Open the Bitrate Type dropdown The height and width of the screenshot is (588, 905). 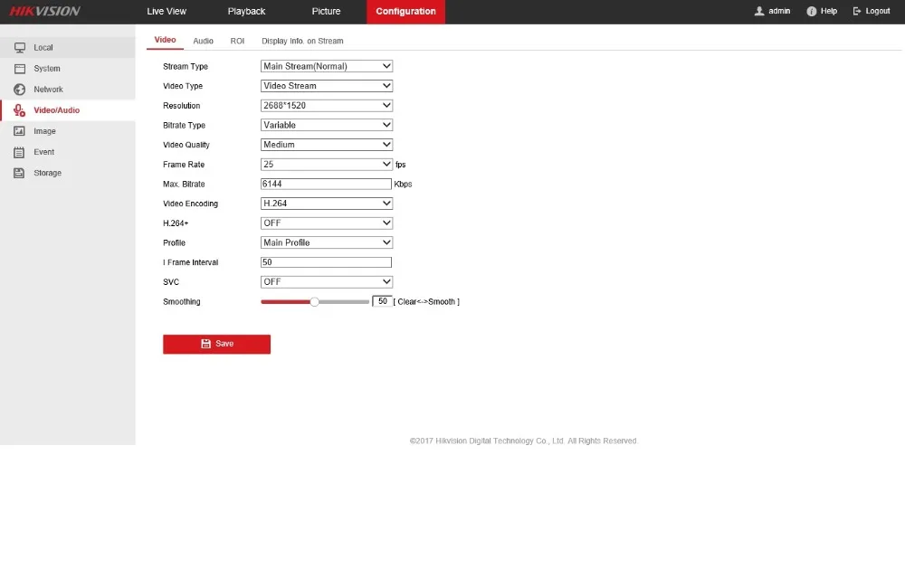[x=327, y=125]
